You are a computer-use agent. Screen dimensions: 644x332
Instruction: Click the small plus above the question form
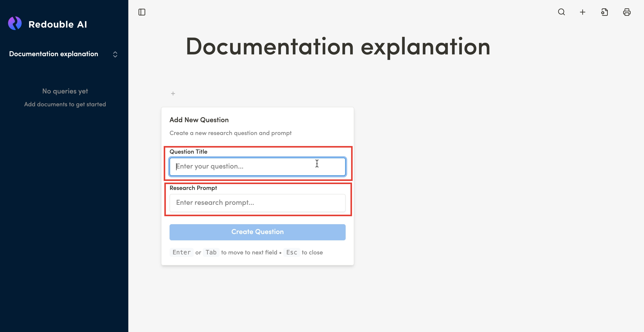pos(173,94)
